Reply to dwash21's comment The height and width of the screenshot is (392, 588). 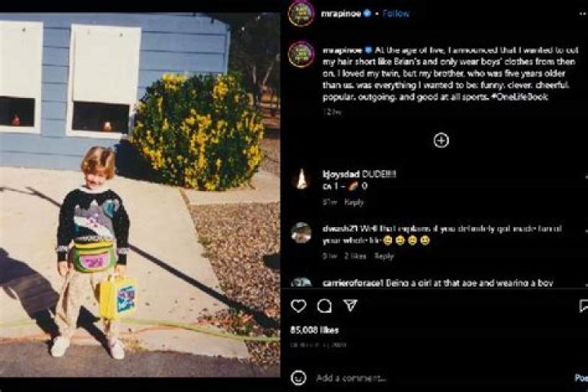click(x=384, y=256)
